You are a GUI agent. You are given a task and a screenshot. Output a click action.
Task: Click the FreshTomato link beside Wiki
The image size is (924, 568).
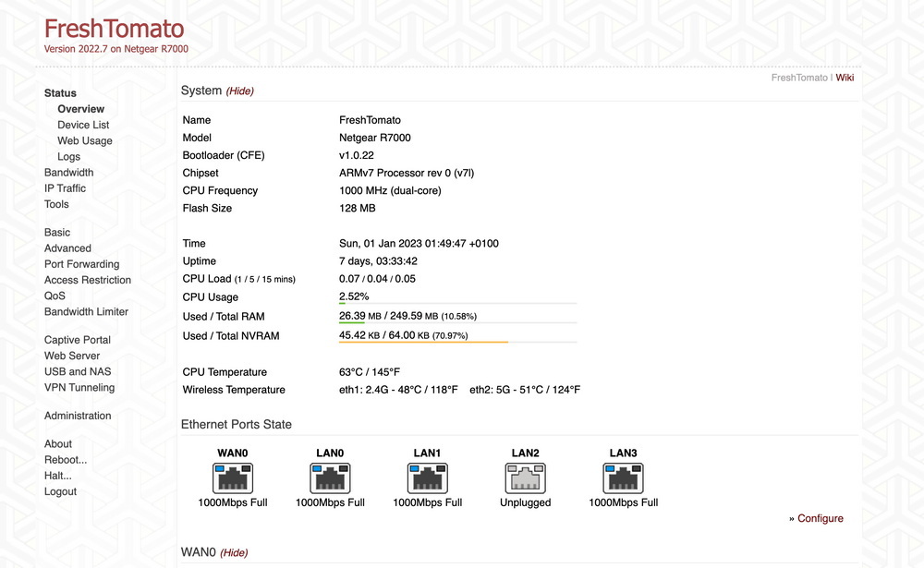(x=799, y=78)
